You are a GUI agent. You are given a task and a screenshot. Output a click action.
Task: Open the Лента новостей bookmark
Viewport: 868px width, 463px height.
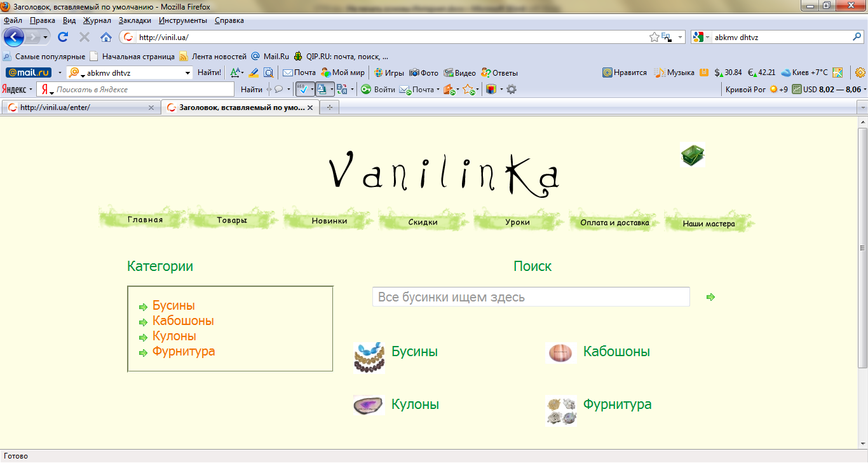213,56
